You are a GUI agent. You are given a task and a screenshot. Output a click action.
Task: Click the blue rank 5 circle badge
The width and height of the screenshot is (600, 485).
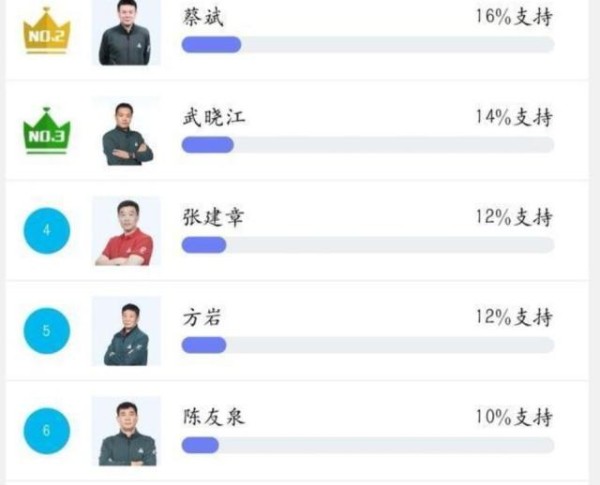click(47, 331)
